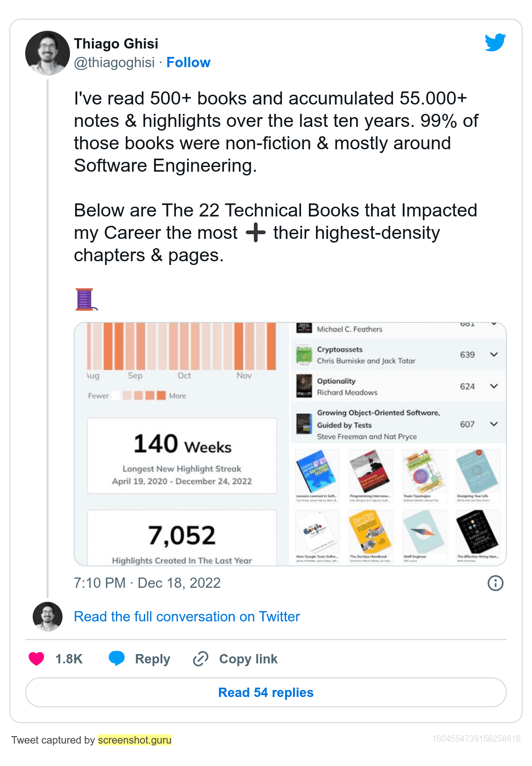Click the copy link chain icon
This screenshot has height=766, width=532.
pyautogui.click(x=201, y=659)
